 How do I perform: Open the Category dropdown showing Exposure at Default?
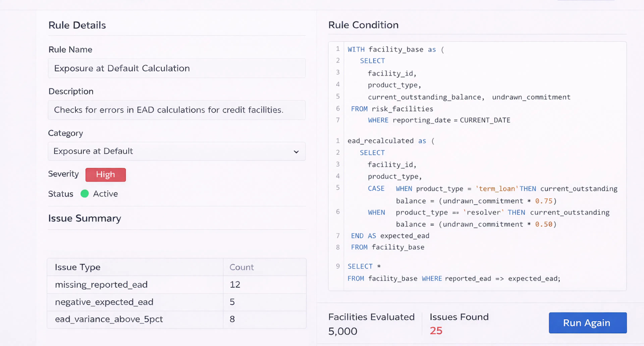click(x=176, y=151)
